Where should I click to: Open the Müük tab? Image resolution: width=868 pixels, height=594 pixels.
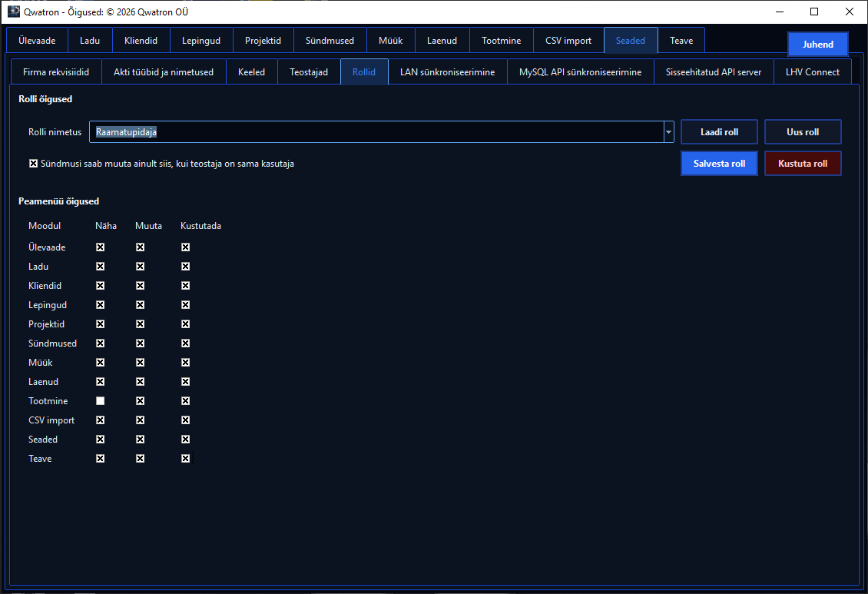[x=391, y=41]
